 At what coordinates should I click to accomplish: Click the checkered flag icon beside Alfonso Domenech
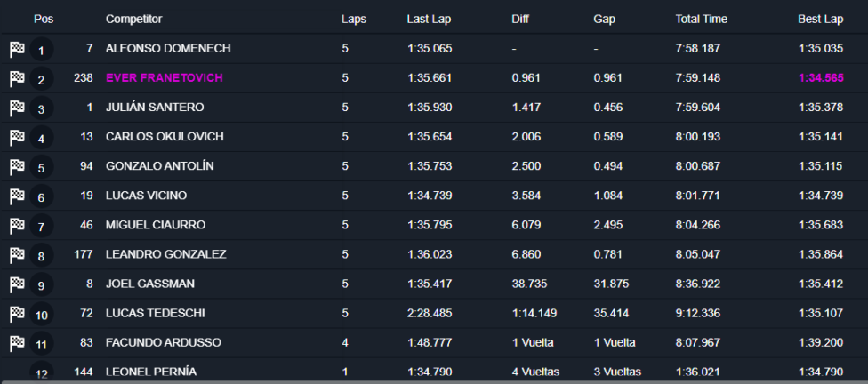click(x=17, y=50)
